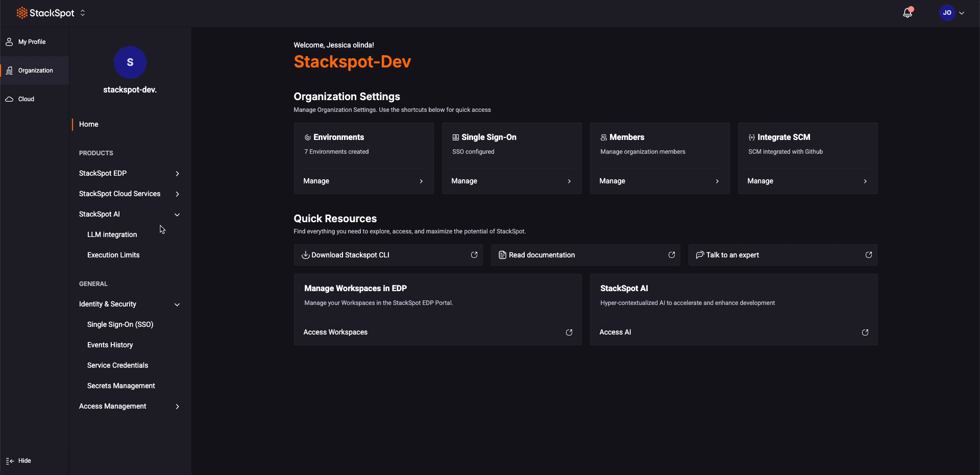The height and width of the screenshot is (475, 980).
Task: Collapse the Identity & Security section
Action: click(x=177, y=304)
